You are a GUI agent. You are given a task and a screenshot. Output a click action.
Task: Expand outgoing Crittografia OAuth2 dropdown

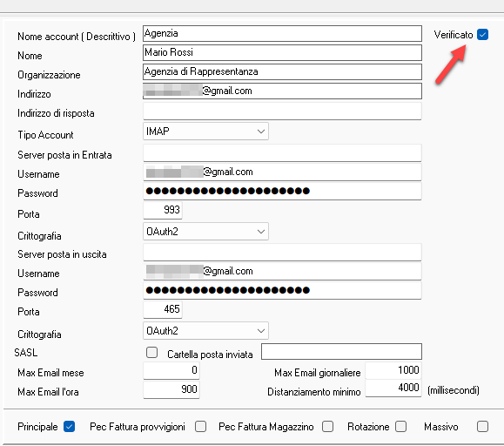click(205, 330)
